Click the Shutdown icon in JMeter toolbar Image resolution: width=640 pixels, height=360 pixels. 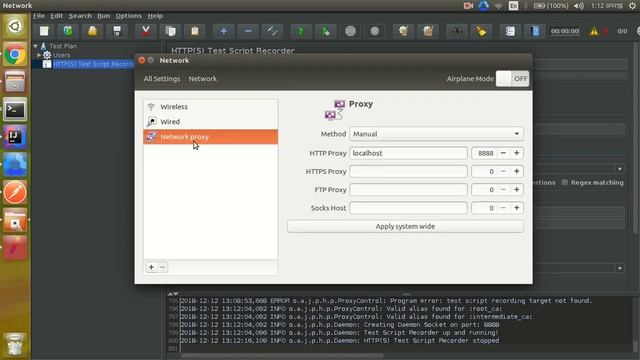[375, 31]
